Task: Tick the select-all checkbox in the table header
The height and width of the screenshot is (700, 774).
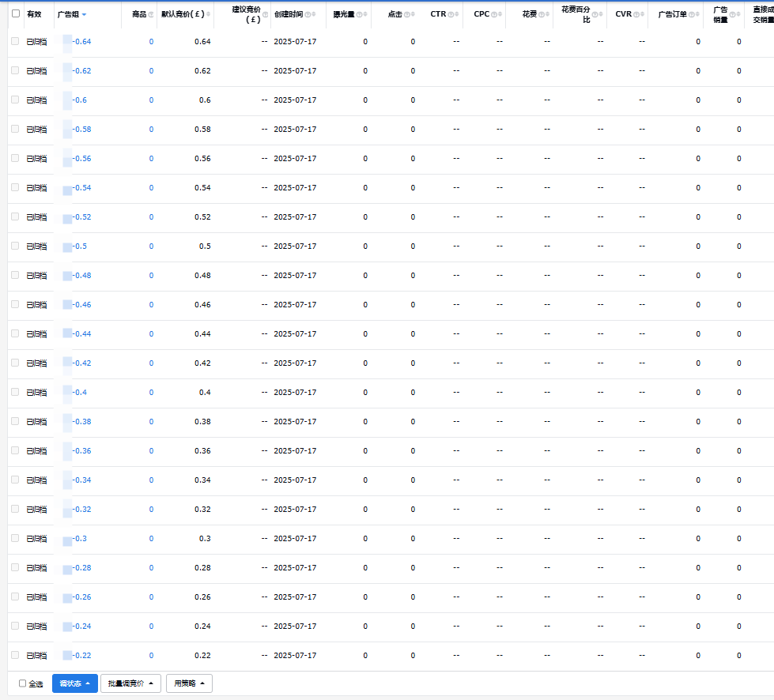Action: click(x=16, y=13)
